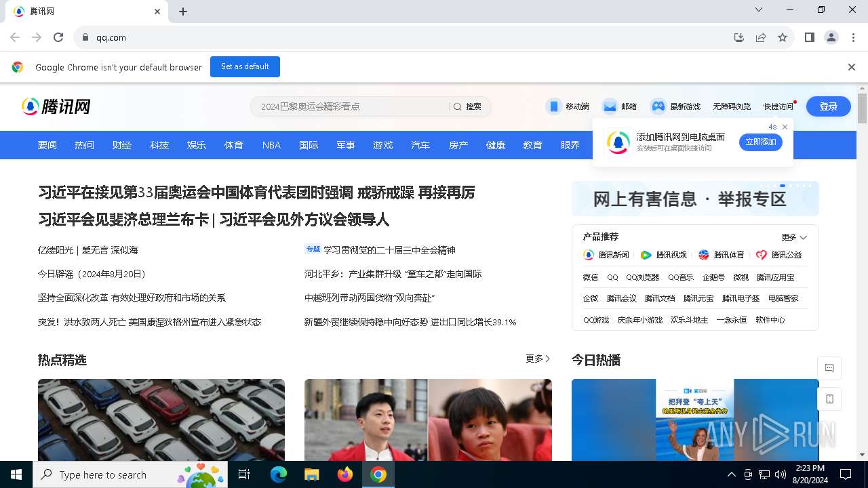
Task: Go back using browser back arrow
Action: pyautogui.click(x=15, y=37)
